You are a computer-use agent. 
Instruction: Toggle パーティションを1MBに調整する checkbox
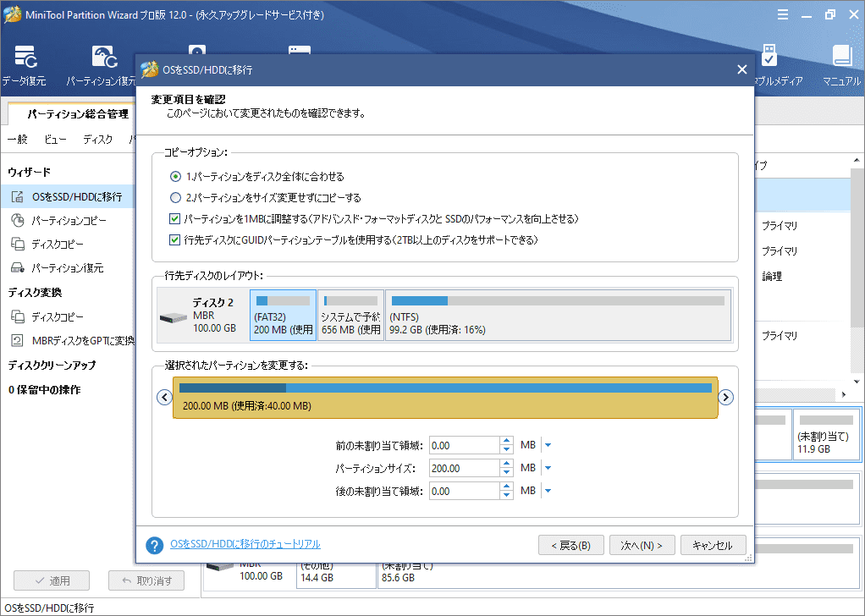(175, 219)
